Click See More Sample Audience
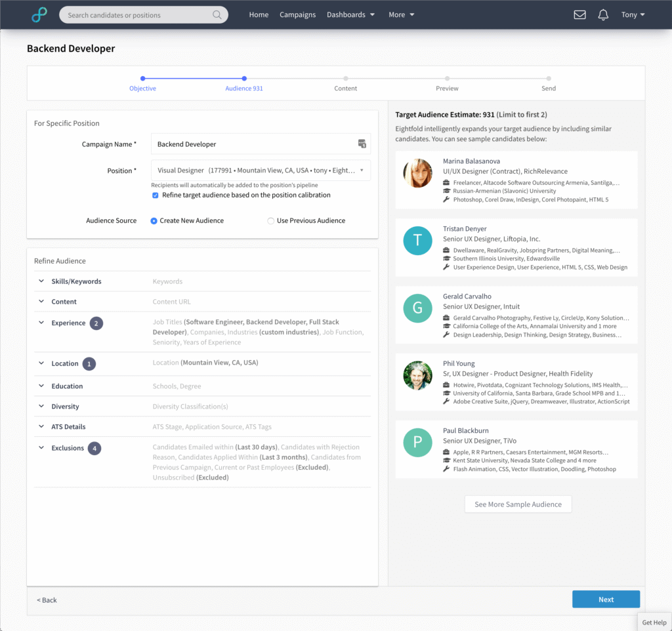672x631 pixels. coord(518,504)
